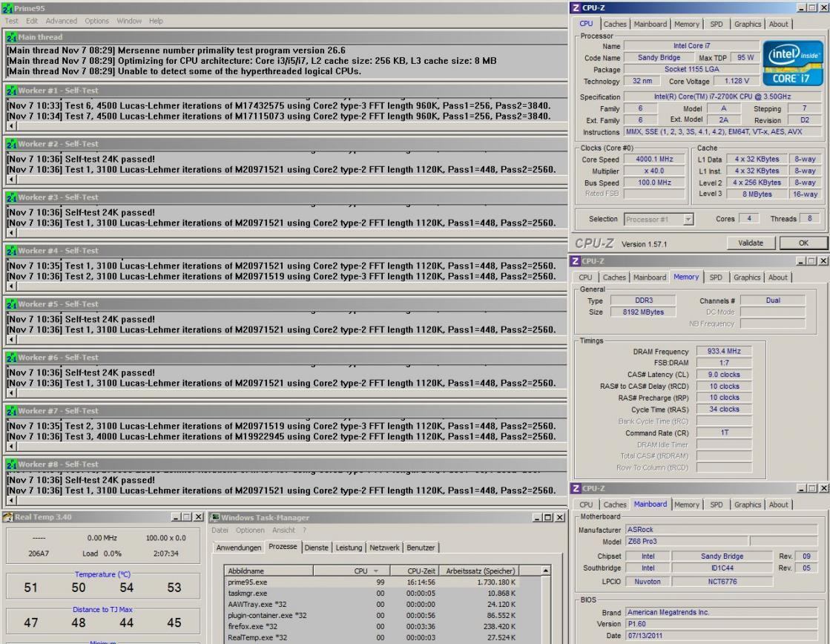The image size is (830, 644).
Task: Select Memory tab in bottom CPU-Z window
Action: (x=687, y=505)
